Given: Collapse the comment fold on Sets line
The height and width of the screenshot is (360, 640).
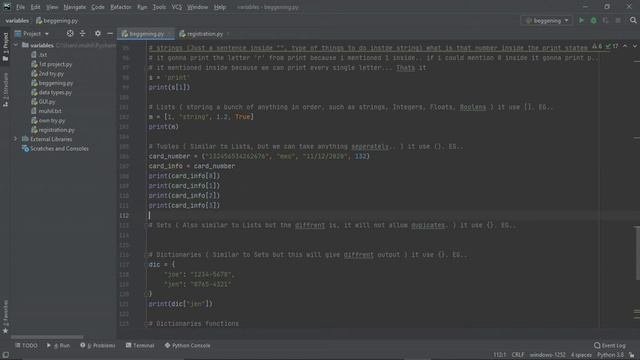Looking at the screenshot, I should (x=146, y=225).
